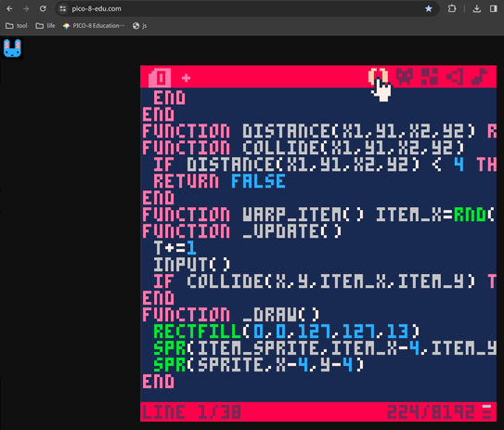
Task: Open the sound effects editor icon
Action: click(455, 76)
